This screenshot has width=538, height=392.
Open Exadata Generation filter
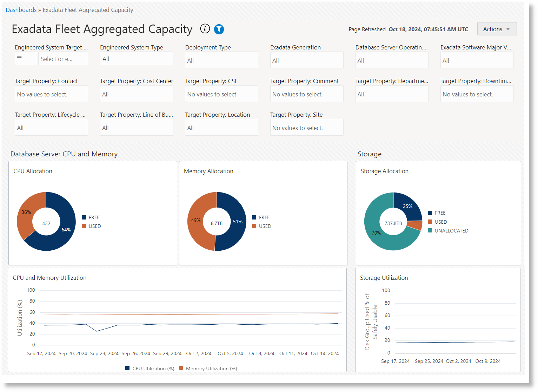307,60
